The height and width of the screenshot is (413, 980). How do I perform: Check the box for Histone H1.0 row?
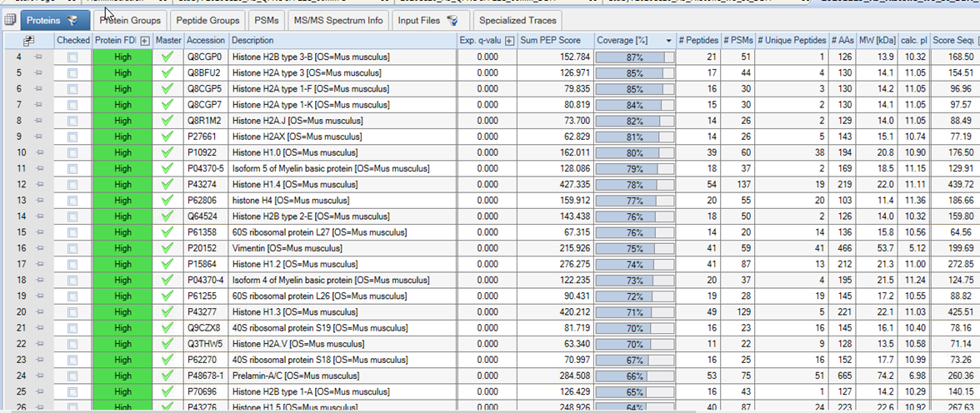click(x=73, y=153)
